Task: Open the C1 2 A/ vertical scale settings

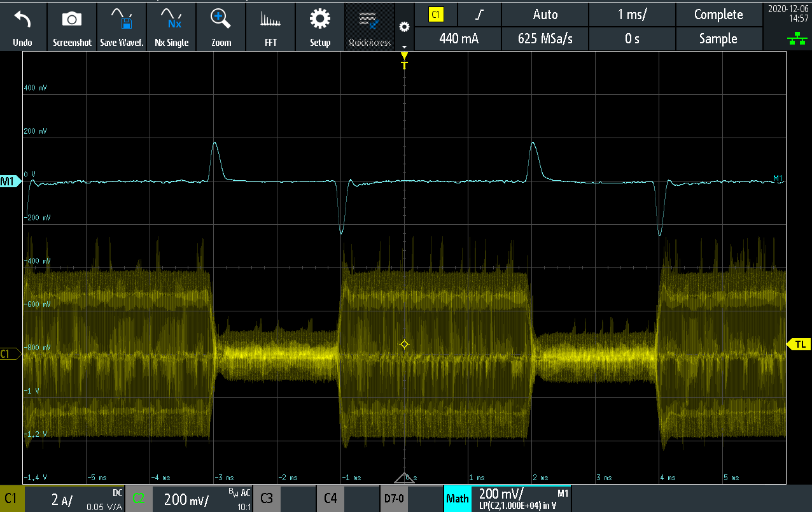Action: pos(75,499)
